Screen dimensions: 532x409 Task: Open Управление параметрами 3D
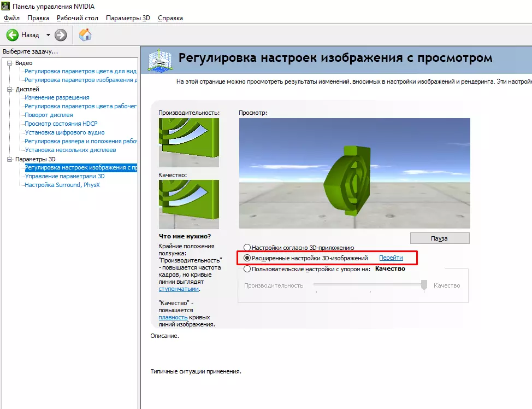64,176
